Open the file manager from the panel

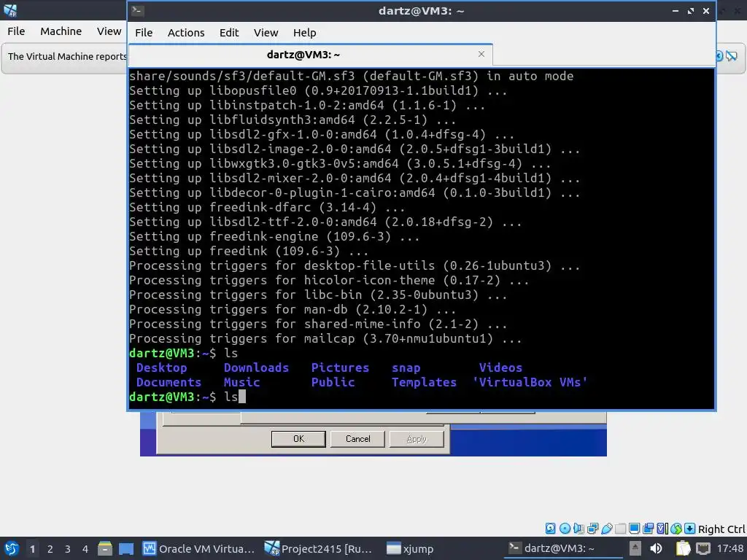click(105, 548)
